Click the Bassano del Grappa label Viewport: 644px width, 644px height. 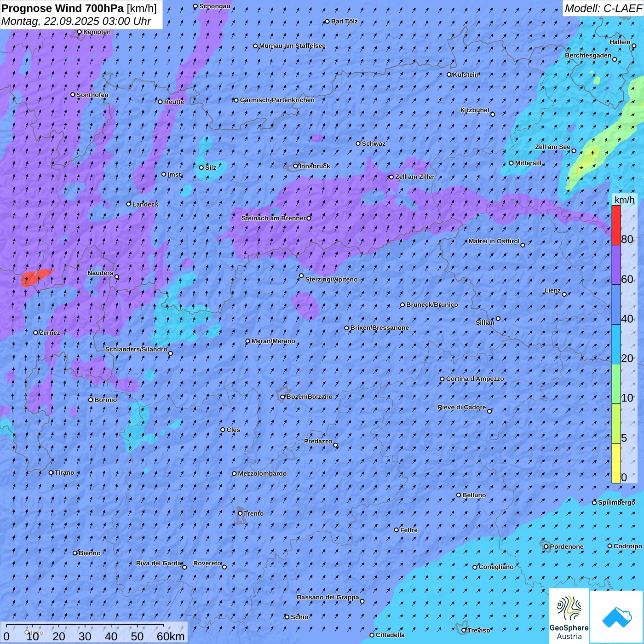pyautogui.click(x=328, y=597)
